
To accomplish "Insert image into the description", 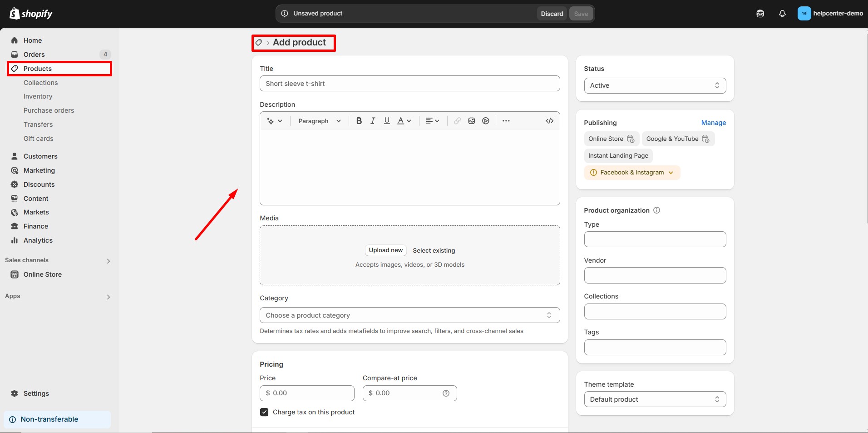I will [471, 121].
